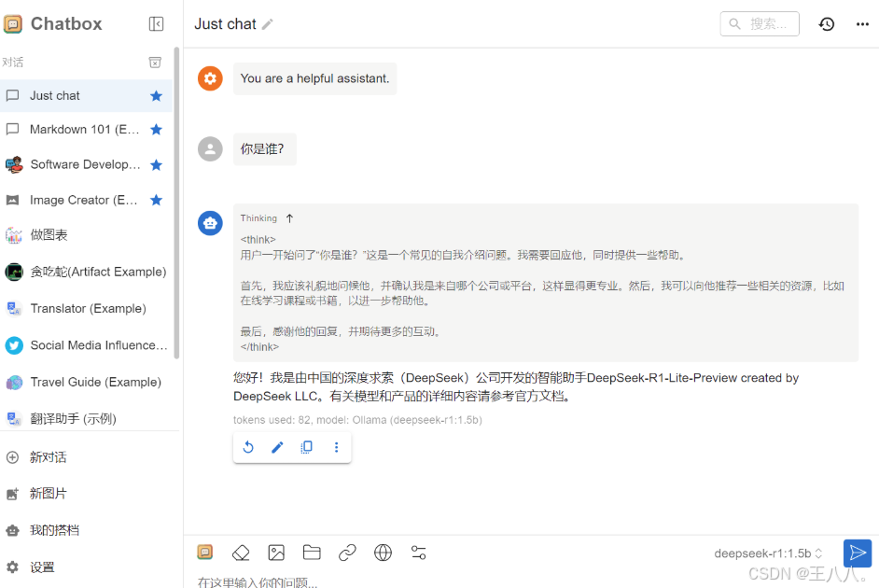Screen dimensions: 879x588
Task: Focus the 搜索 search field
Action: pyautogui.click(x=760, y=23)
